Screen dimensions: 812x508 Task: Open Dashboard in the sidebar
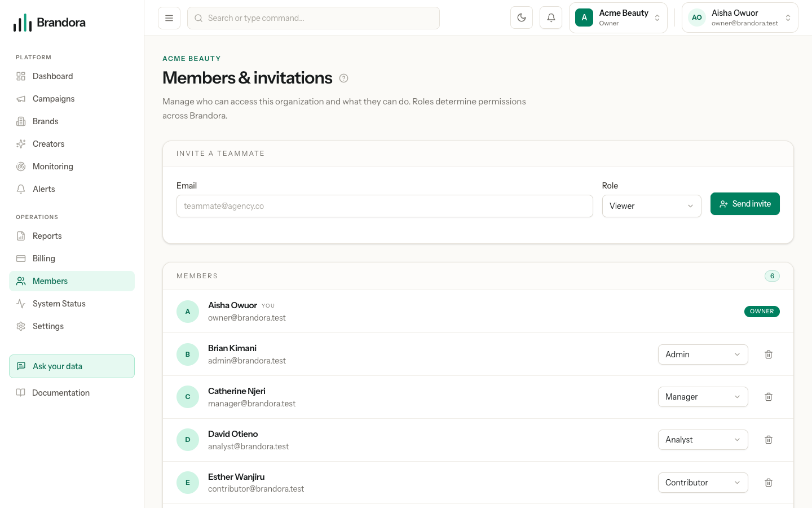click(x=72, y=76)
